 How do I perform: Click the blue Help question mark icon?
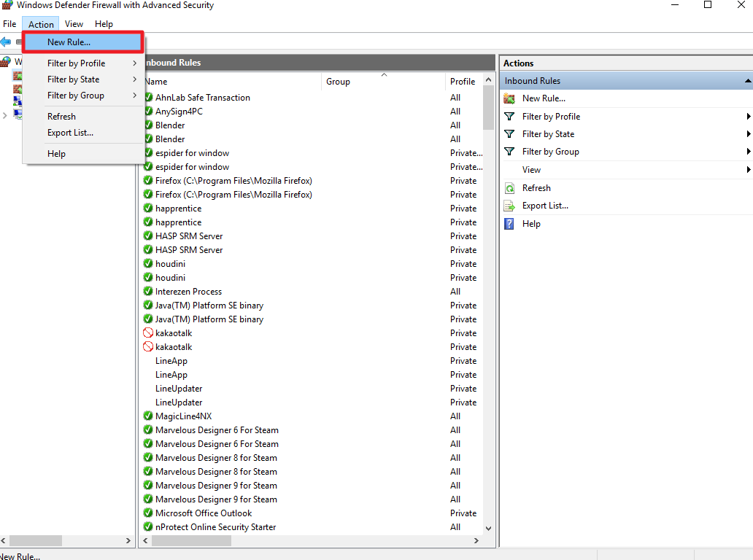509,224
